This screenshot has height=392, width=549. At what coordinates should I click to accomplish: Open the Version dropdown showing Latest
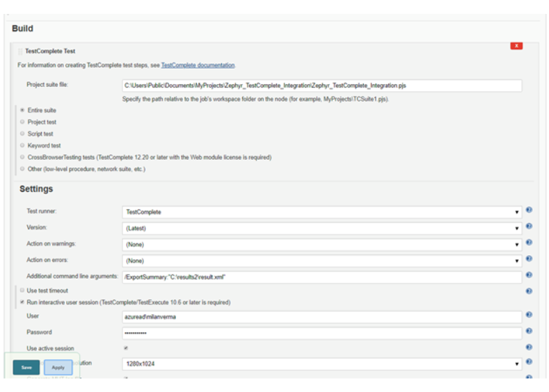coord(321,228)
